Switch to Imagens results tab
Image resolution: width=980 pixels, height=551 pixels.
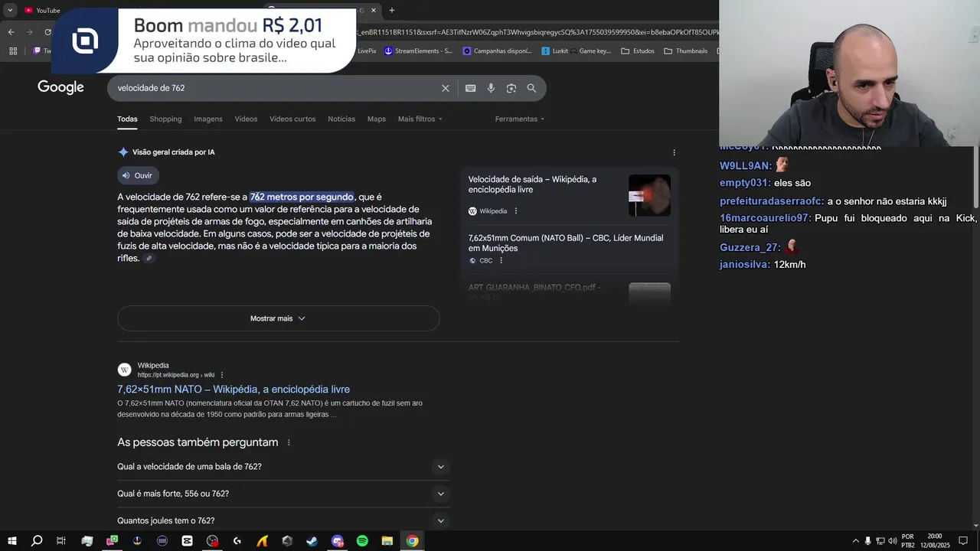pos(208,119)
